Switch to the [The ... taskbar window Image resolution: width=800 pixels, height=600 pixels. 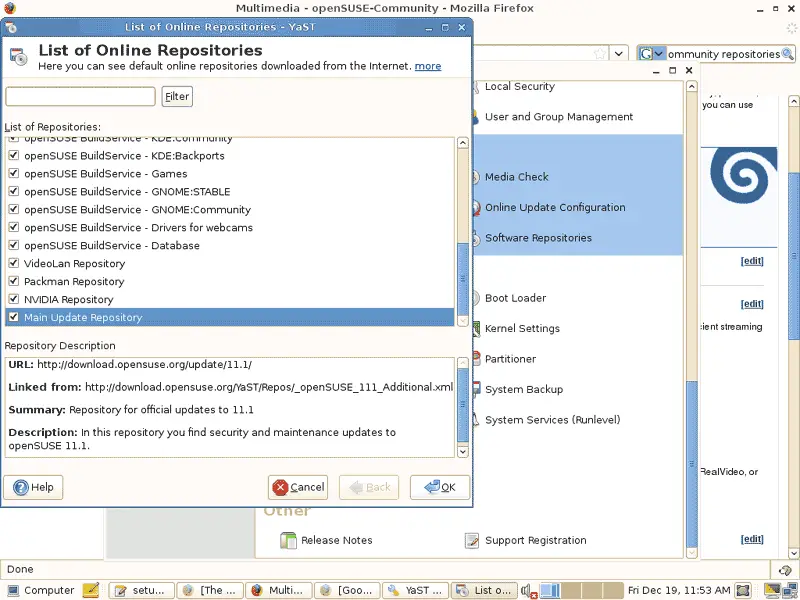[210, 590]
